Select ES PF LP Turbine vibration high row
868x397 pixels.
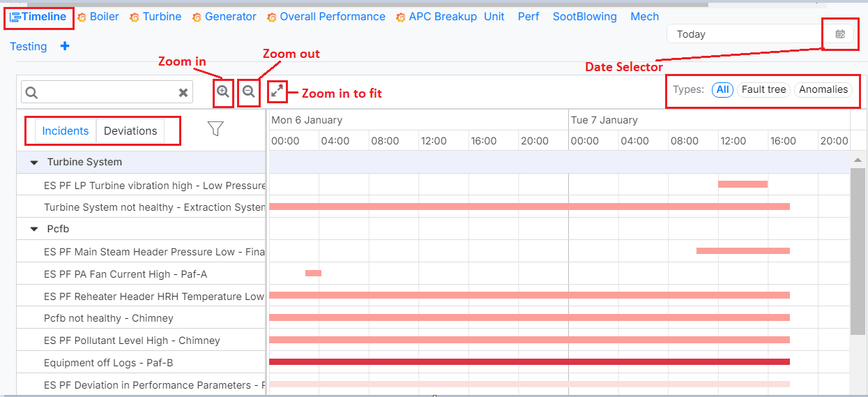(x=141, y=185)
